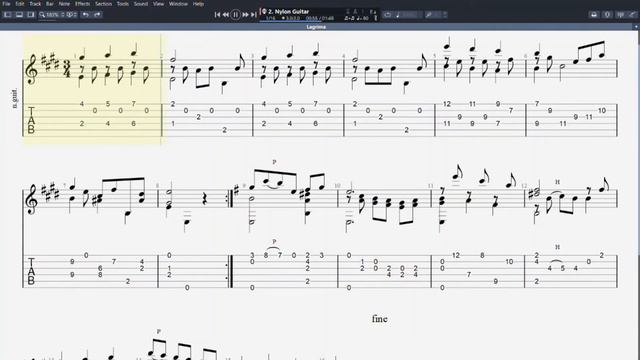This screenshot has height=360, width=640.
Task: Click the playback time 00:55 / 01:48 display
Action: pyautogui.click(x=320, y=18)
